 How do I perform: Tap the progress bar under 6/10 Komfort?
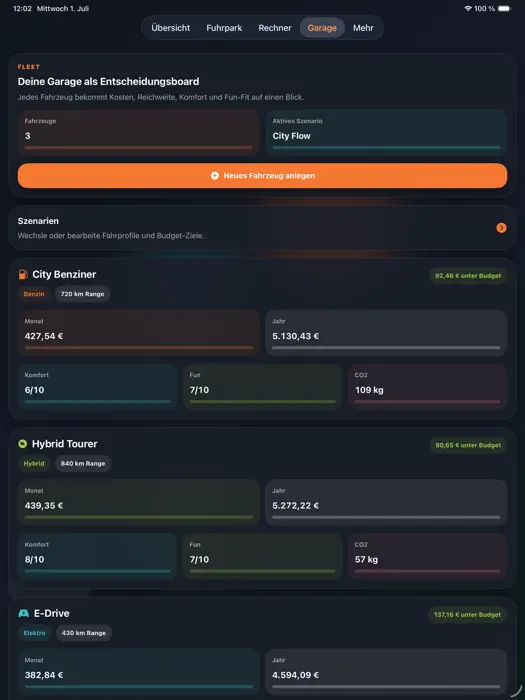98,402
